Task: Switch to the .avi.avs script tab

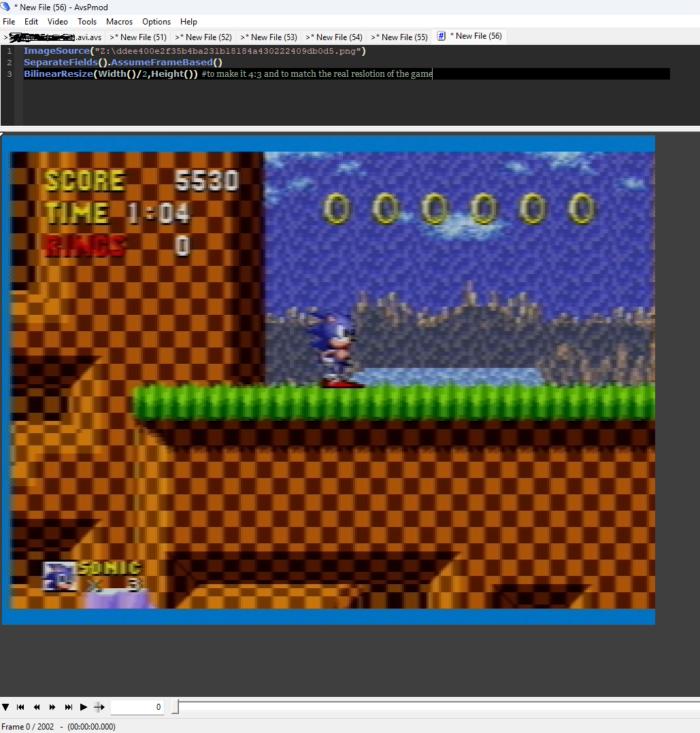Action: click(54, 37)
